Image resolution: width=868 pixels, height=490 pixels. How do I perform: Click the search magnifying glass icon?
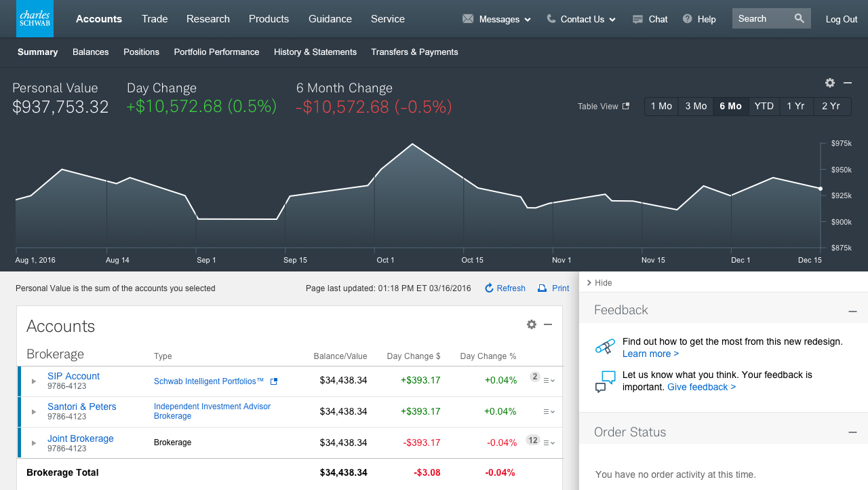(799, 18)
